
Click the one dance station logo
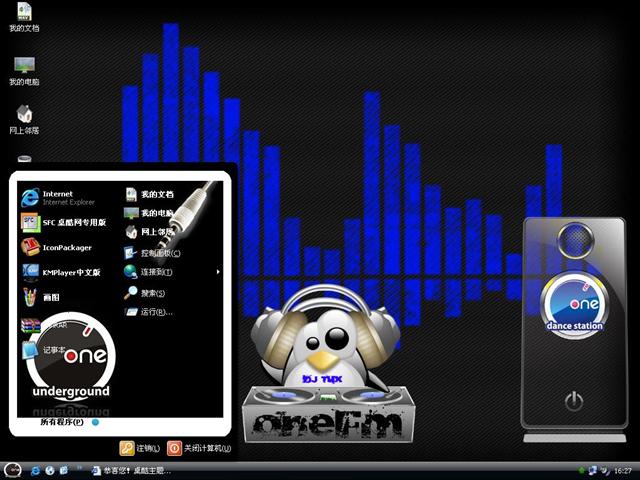point(575,304)
